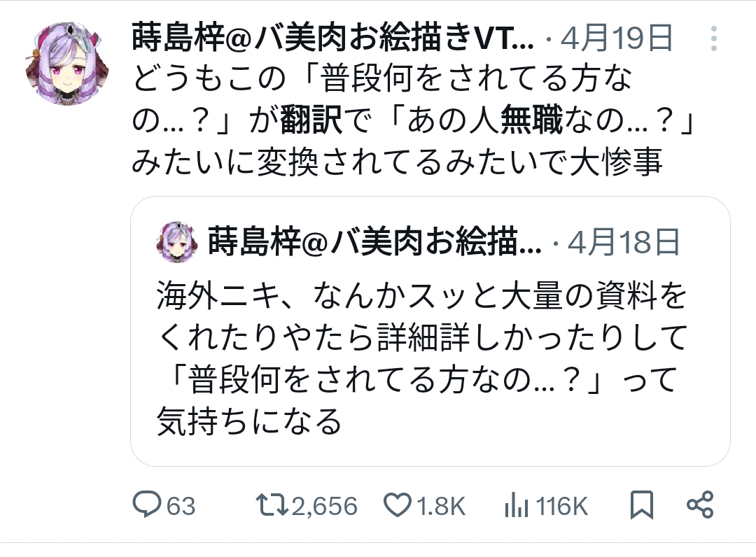Viewport: 756px width, 557px height.
Task: Click the quoted post's 4月18日 date
Action: tap(624, 242)
